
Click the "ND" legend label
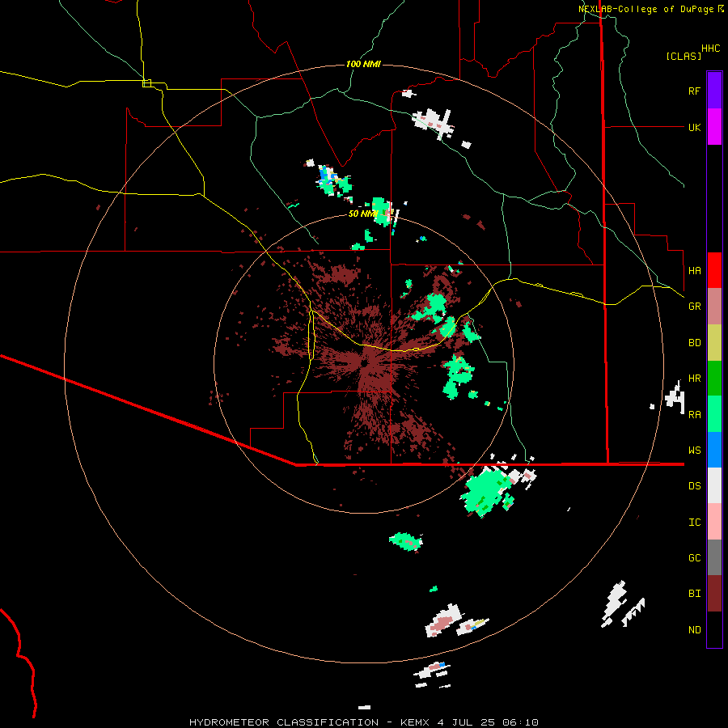click(694, 630)
